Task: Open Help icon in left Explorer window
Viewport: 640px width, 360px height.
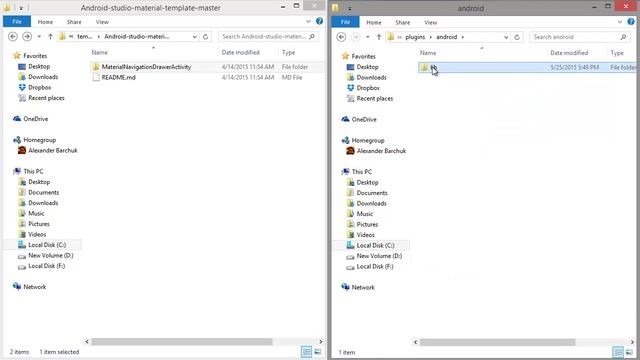Action: 320,21
